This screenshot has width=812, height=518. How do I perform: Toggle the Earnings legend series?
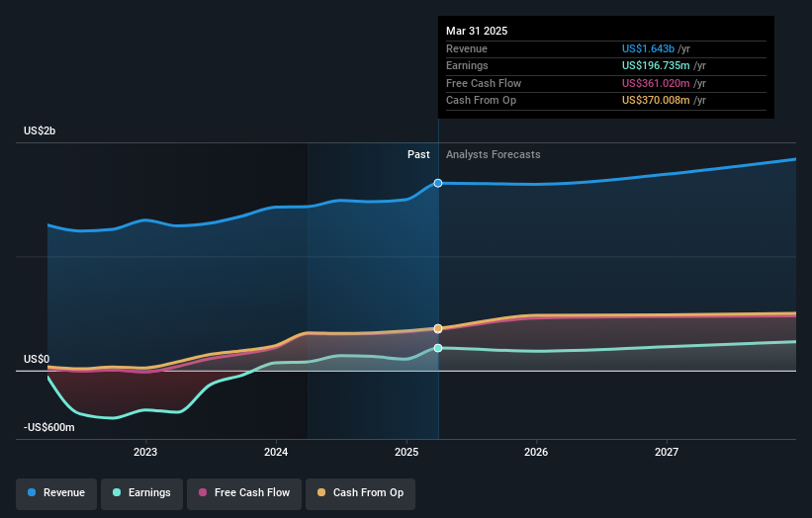[x=141, y=493]
